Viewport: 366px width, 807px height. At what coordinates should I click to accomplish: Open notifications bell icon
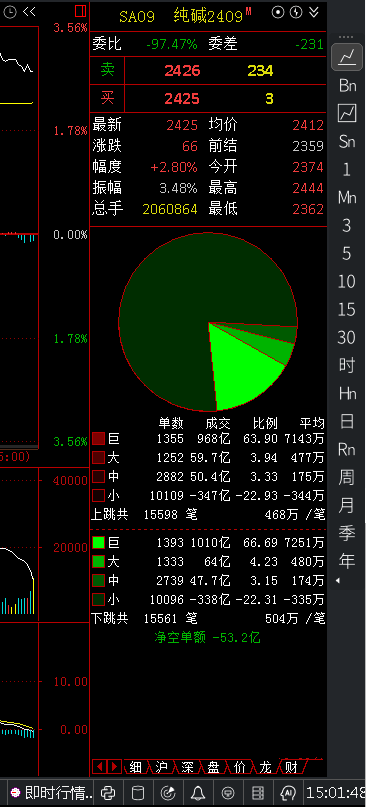[x=198, y=793]
